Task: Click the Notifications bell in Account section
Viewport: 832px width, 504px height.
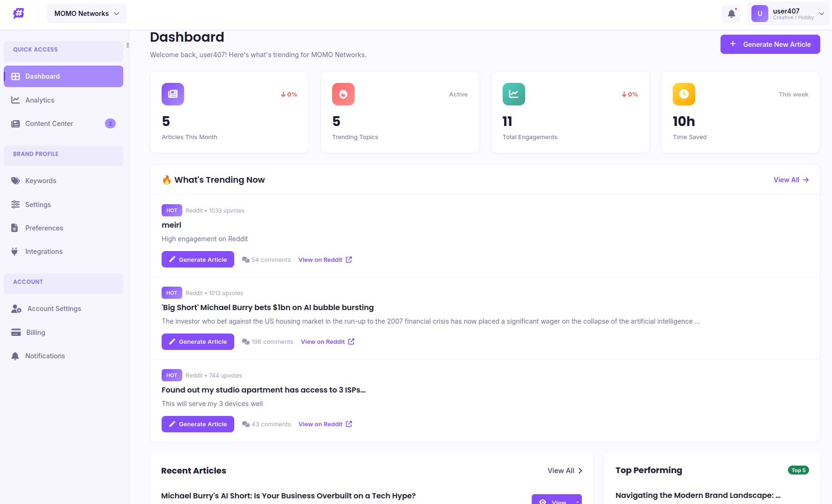Action: pos(15,356)
